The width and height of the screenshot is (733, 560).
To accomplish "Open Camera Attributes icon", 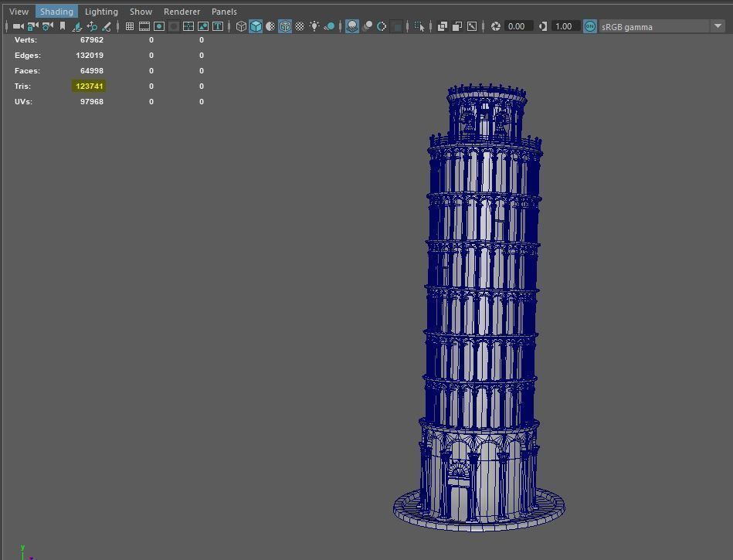I will 48,26.
